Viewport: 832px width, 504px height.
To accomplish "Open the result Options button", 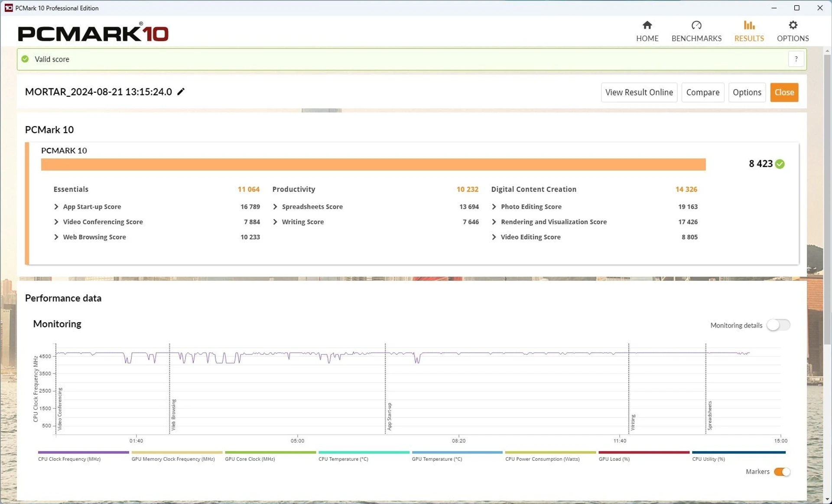I will tap(747, 92).
